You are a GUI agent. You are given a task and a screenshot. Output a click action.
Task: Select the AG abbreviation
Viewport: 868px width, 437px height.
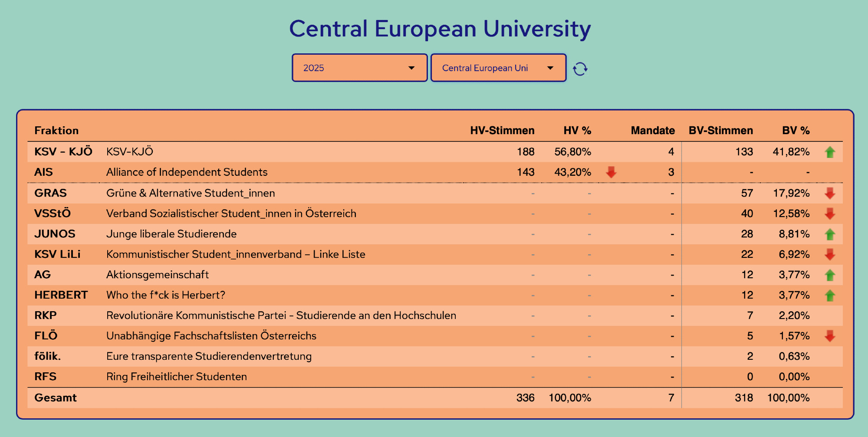(x=43, y=275)
